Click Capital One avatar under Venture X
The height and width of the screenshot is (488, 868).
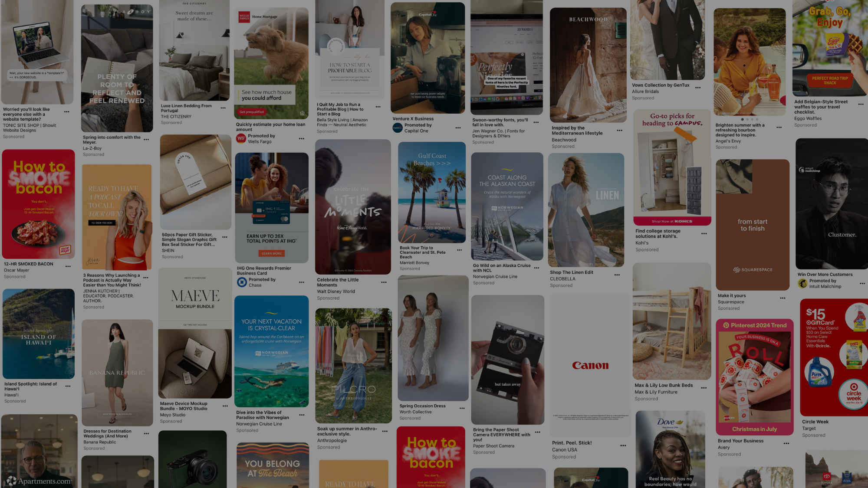398,128
